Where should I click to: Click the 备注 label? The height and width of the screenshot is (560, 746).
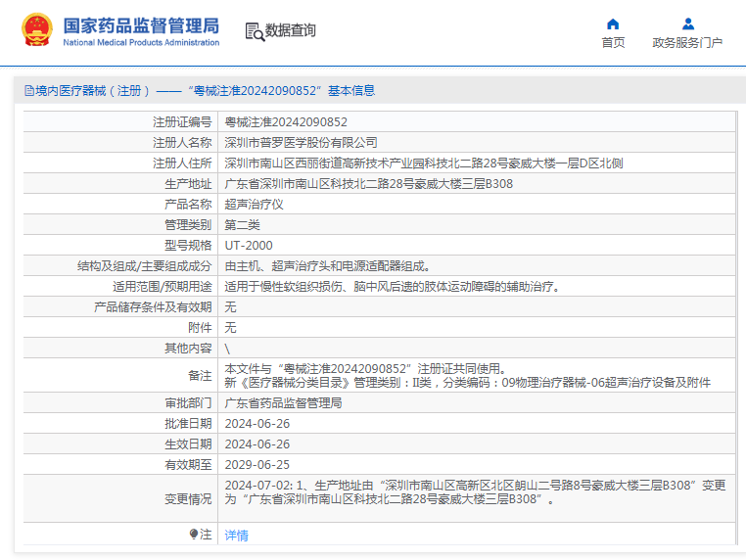point(200,375)
